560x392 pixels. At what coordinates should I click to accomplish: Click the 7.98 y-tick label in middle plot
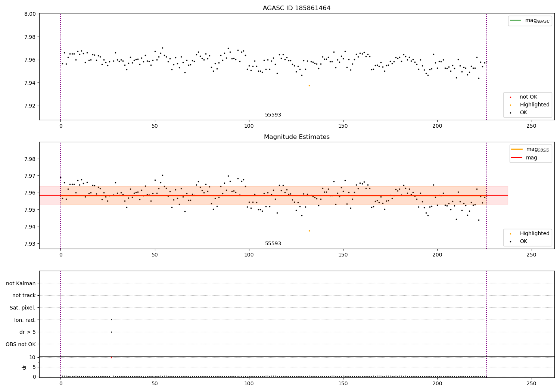(x=30, y=159)
